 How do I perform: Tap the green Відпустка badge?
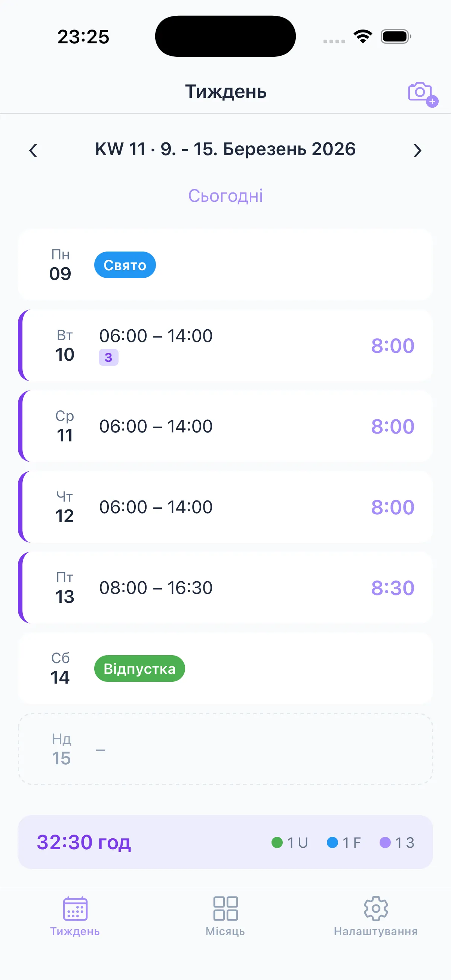pyautogui.click(x=139, y=668)
